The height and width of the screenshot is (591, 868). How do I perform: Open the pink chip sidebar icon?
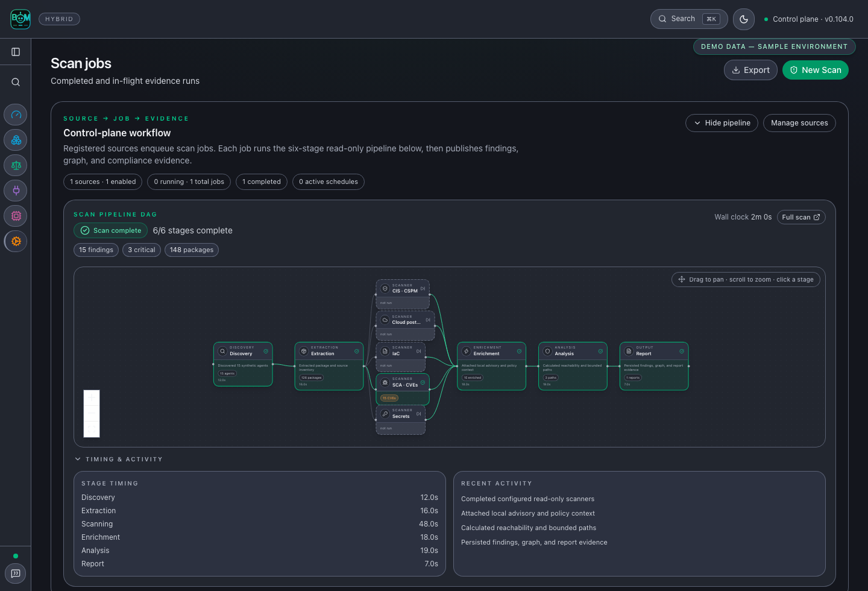16,216
